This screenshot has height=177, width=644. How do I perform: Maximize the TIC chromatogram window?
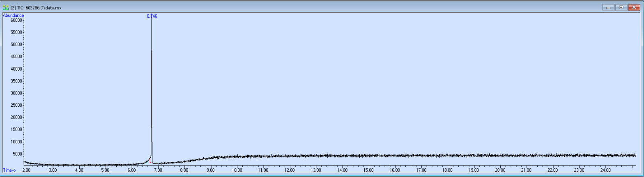point(621,7)
